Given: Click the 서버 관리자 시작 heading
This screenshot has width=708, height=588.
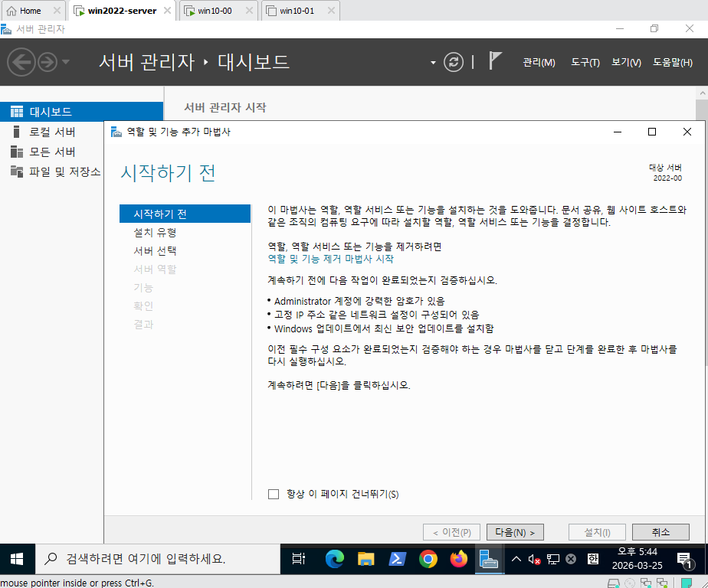Looking at the screenshot, I should click(225, 107).
